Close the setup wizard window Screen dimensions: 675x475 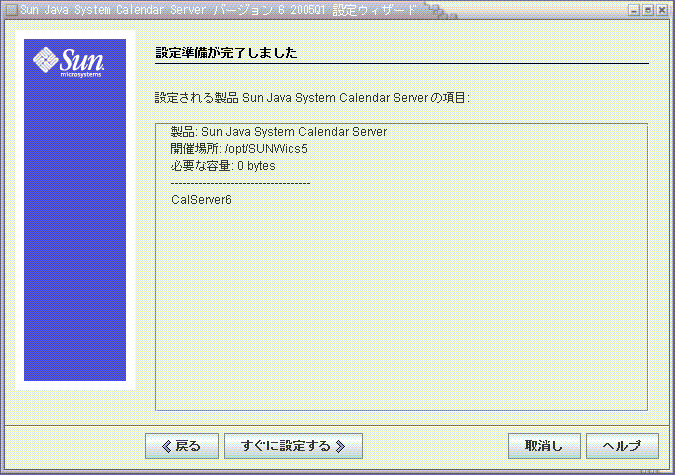click(x=662, y=10)
